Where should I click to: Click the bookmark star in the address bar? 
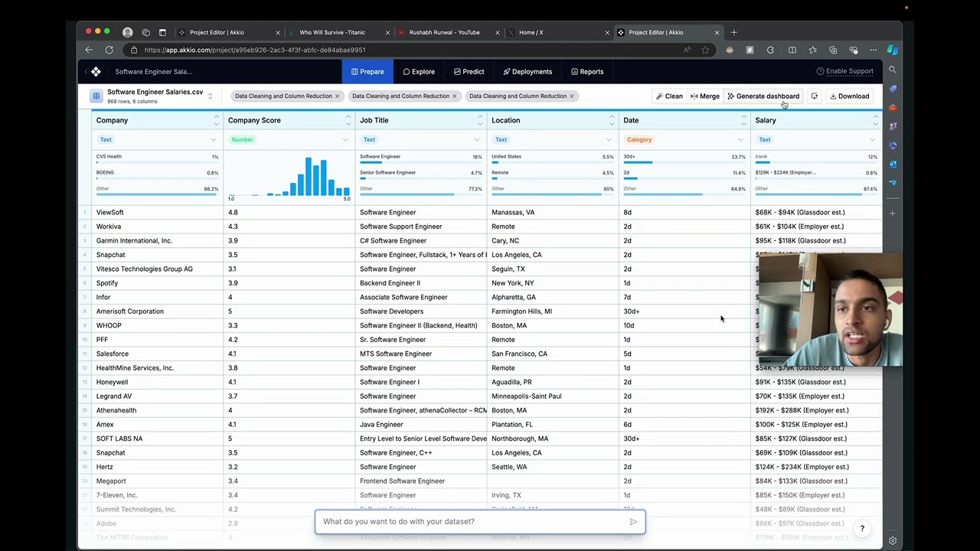pyautogui.click(x=705, y=50)
